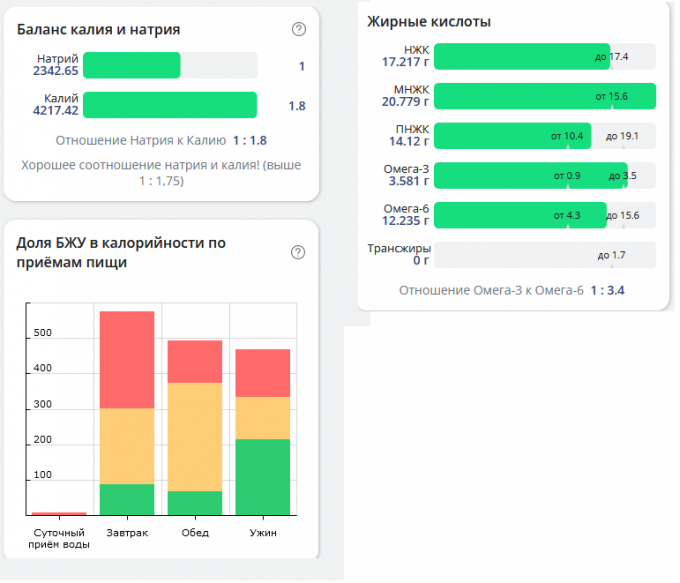Click the empty Трансжиры bar
Image resolution: width=680 pixels, height=583 pixels.
545,255
